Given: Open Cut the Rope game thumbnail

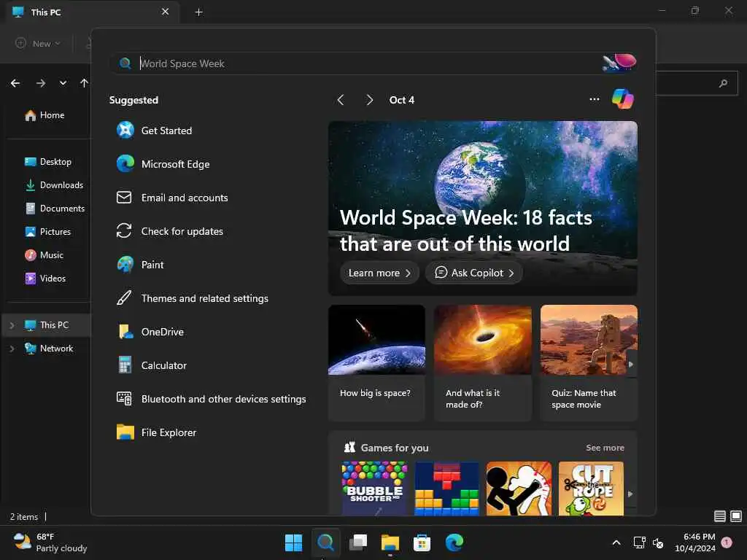Looking at the screenshot, I should [591, 489].
